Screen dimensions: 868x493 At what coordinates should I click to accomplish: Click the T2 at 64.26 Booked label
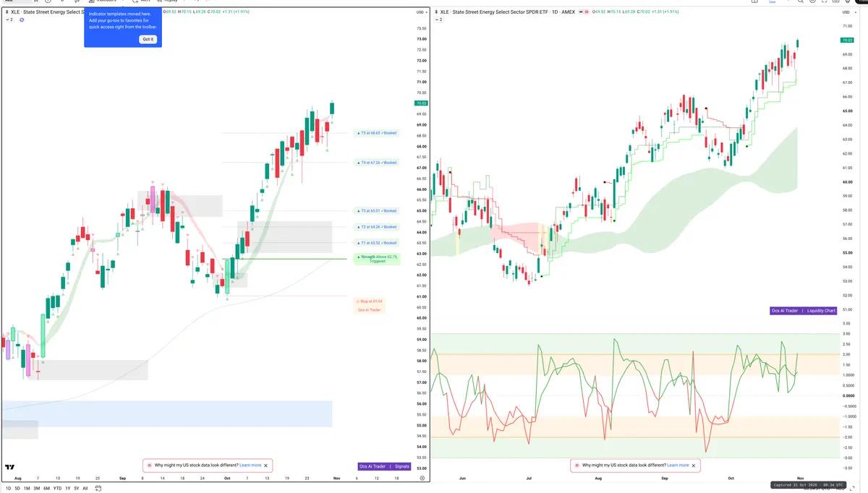[x=377, y=227]
